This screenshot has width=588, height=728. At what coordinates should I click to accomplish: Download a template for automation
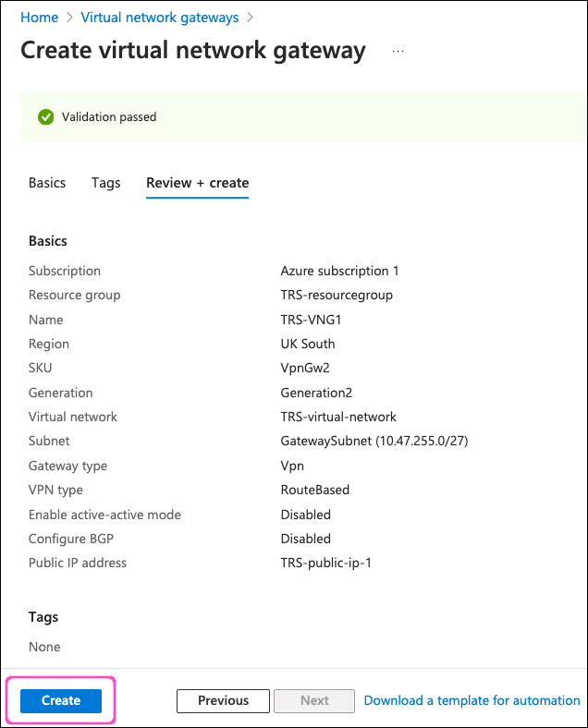tap(472, 700)
